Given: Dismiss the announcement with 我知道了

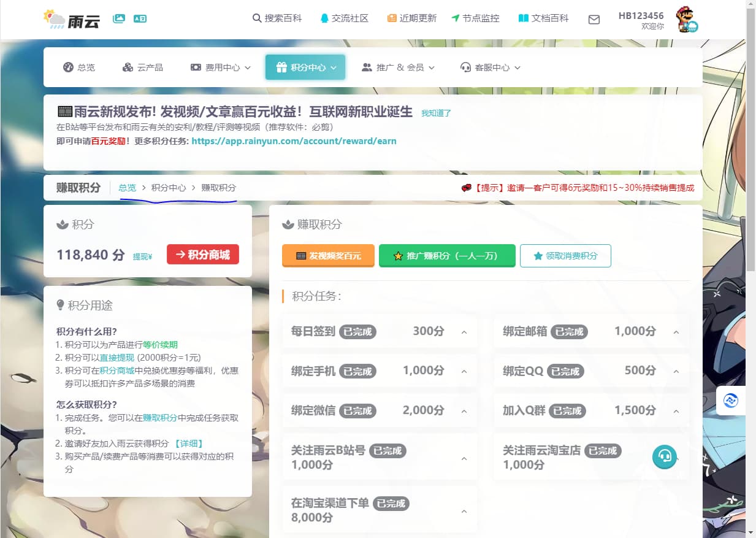Looking at the screenshot, I should coord(436,113).
